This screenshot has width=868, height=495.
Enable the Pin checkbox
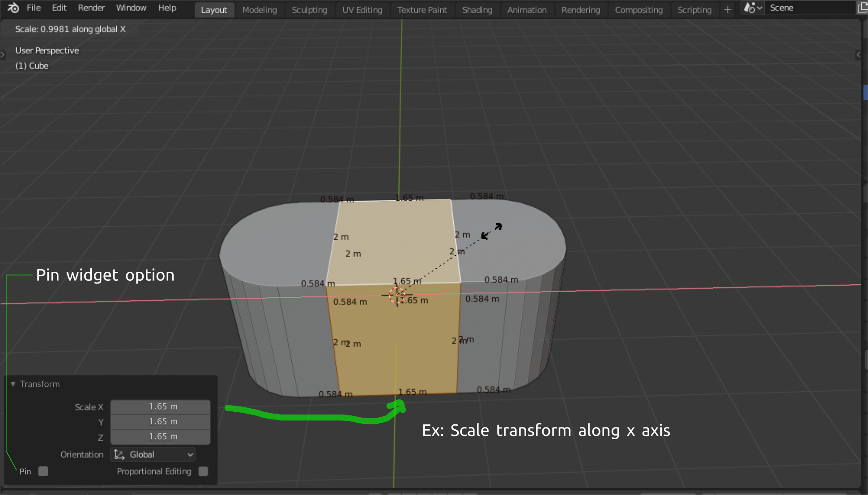tap(43, 471)
